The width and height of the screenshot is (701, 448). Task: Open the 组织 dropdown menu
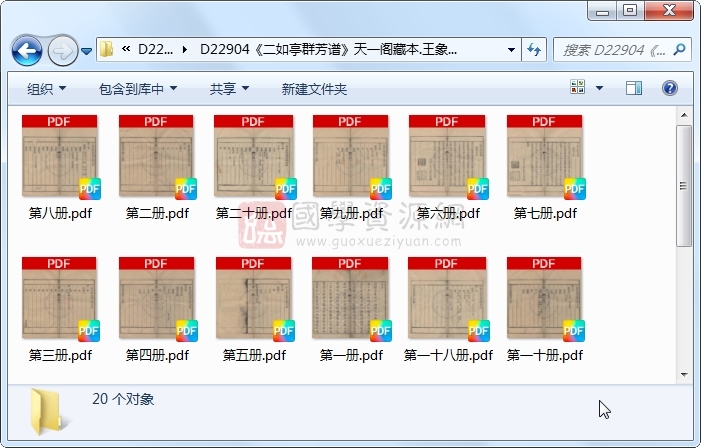click(46, 89)
